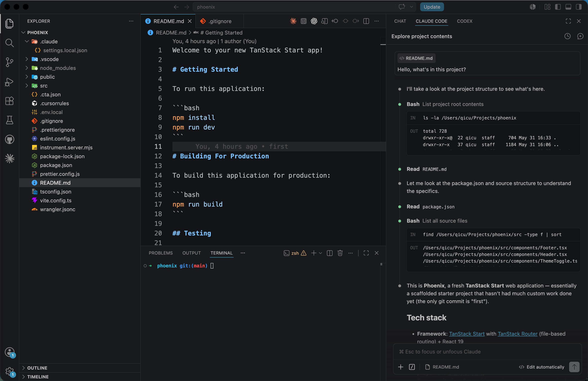Toggle README.md context file chip
This screenshot has width=588, height=381.
(442, 367)
